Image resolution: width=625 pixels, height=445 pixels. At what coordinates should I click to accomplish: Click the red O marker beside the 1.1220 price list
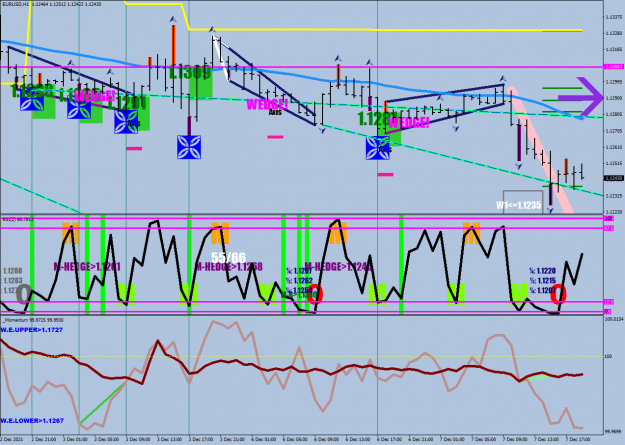pos(558,294)
